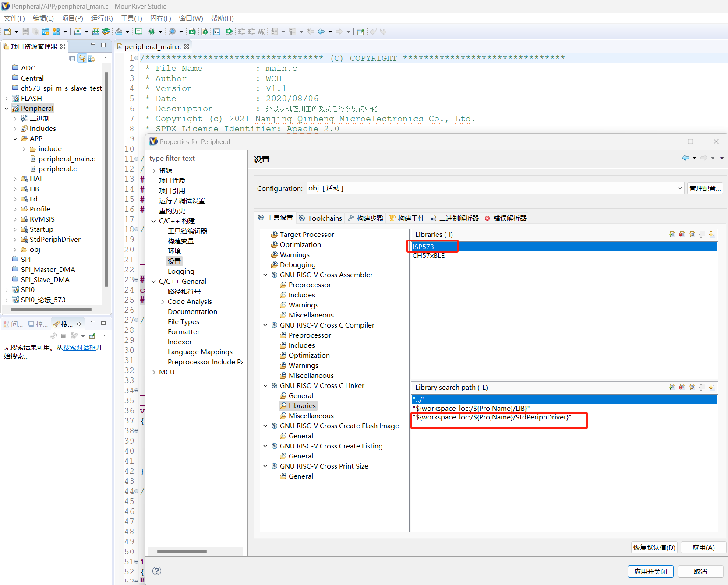Delete selected library with Libraries (-l) delete icon
This screenshot has width=728, height=585.
(682, 235)
